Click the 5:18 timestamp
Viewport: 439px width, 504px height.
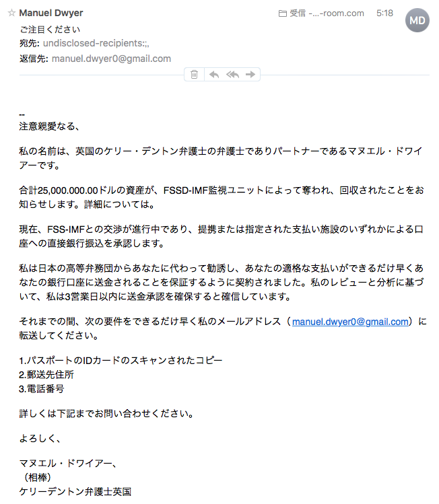point(384,13)
